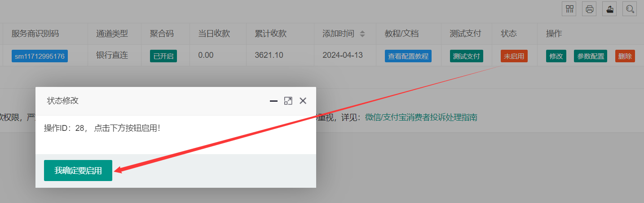Open 查看配置教程 tutorial button
This screenshot has width=644, height=203.
pyautogui.click(x=408, y=56)
